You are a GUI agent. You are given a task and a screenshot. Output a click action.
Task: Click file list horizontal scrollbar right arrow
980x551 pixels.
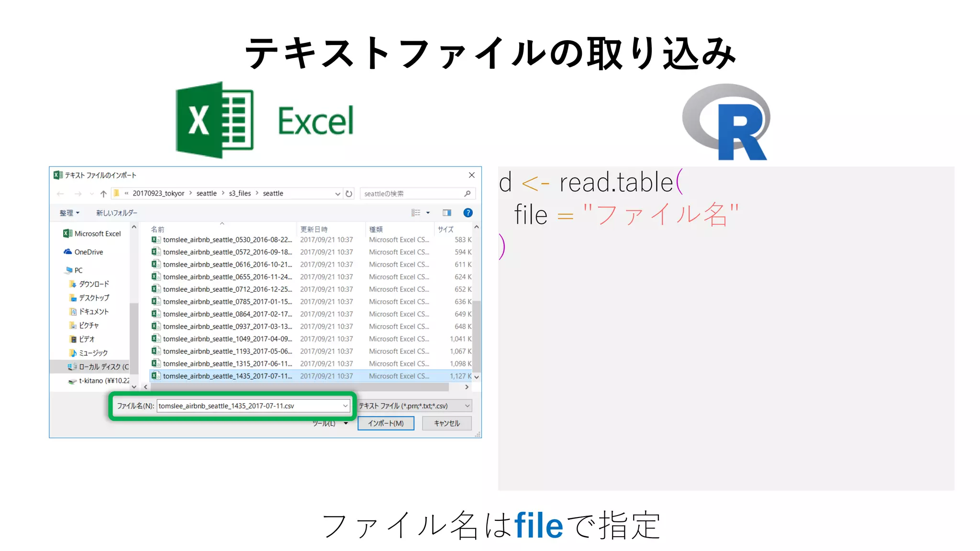tap(467, 387)
